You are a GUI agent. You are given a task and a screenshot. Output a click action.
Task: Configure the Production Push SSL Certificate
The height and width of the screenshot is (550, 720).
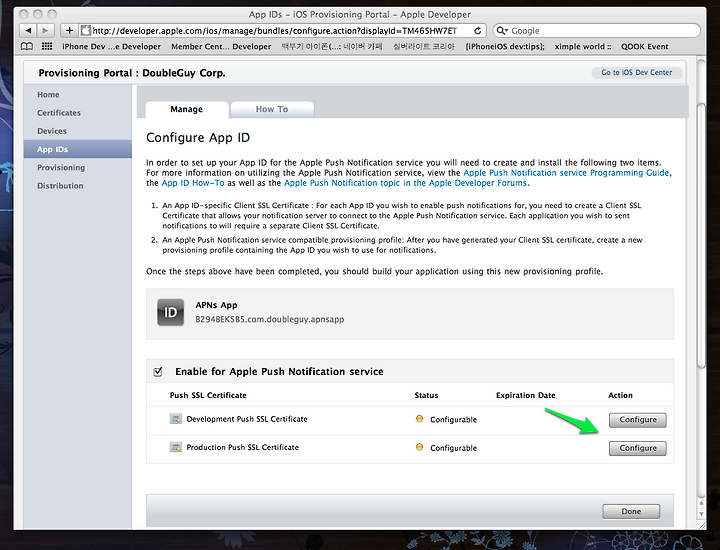pos(638,448)
